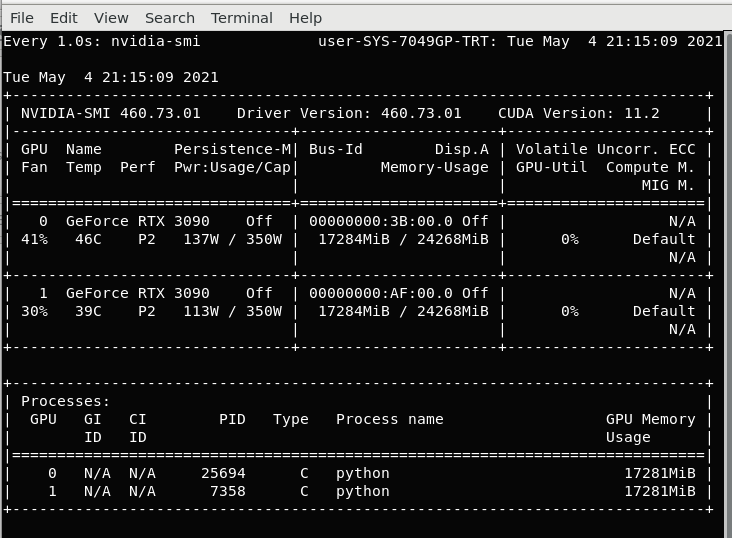Click the second-line date 'Tue May 4 21:15:09 2021'
The height and width of the screenshot is (538, 732).
(111, 78)
